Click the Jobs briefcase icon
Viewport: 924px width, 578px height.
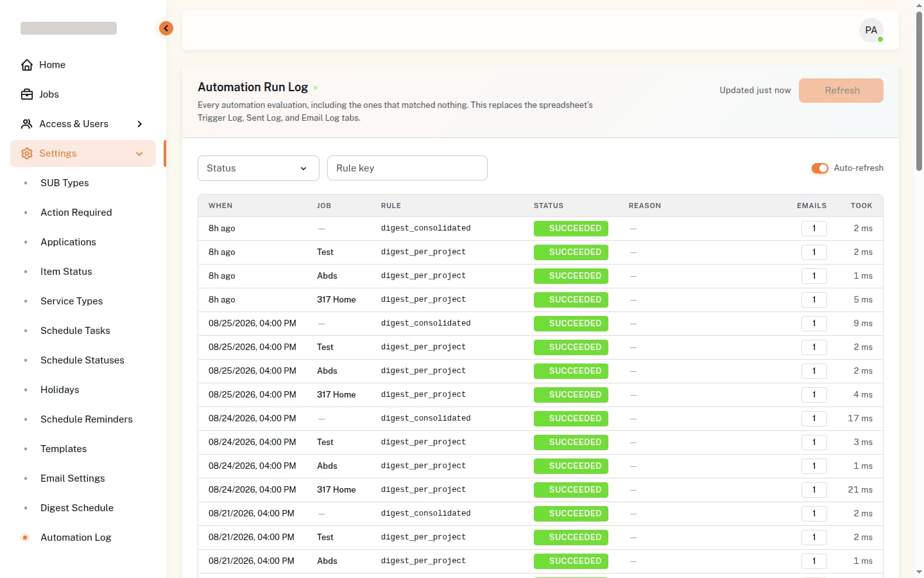[x=27, y=94]
